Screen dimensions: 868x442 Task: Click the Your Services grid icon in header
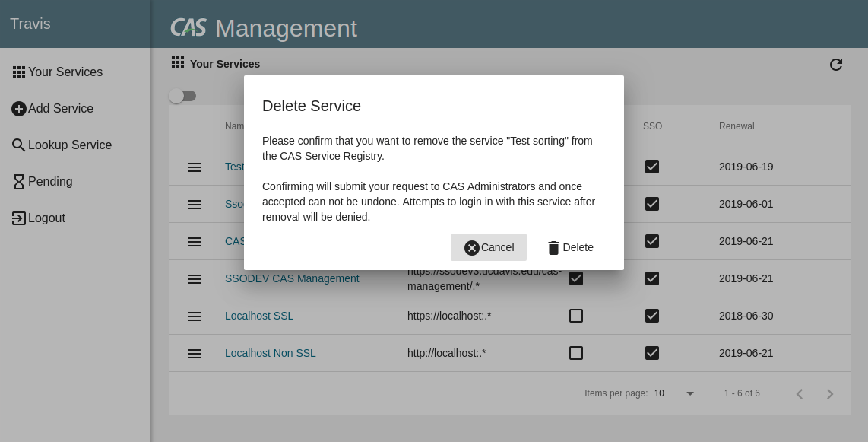pos(178,63)
